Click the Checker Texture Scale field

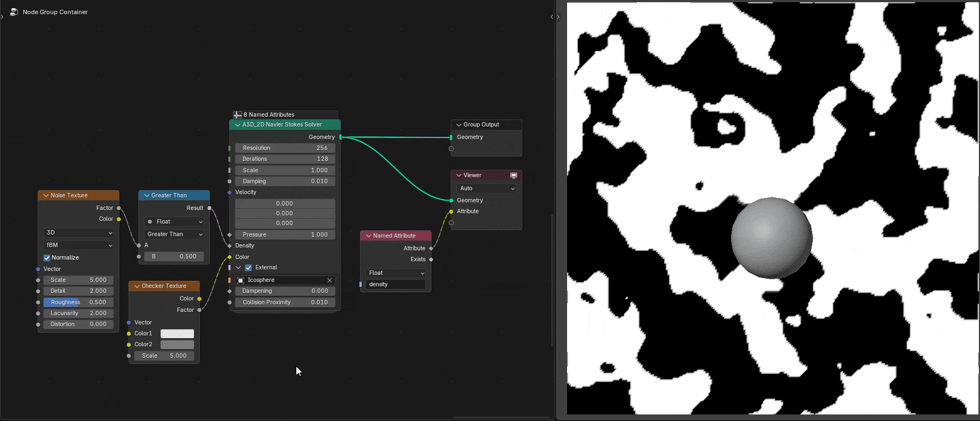point(164,356)
